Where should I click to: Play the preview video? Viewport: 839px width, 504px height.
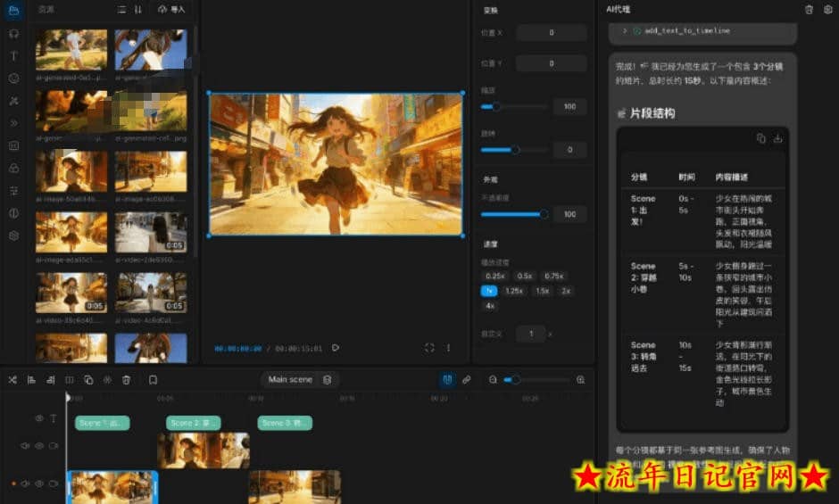(336, 348)
